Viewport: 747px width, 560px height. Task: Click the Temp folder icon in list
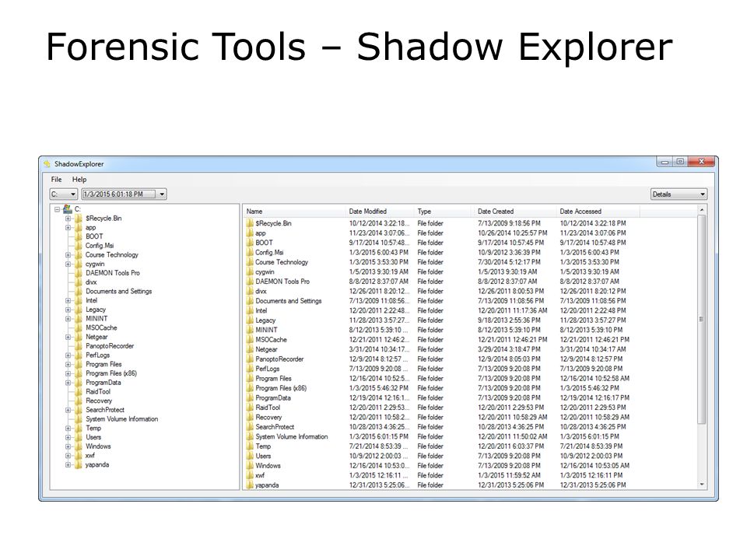click(x=250, y=446)
